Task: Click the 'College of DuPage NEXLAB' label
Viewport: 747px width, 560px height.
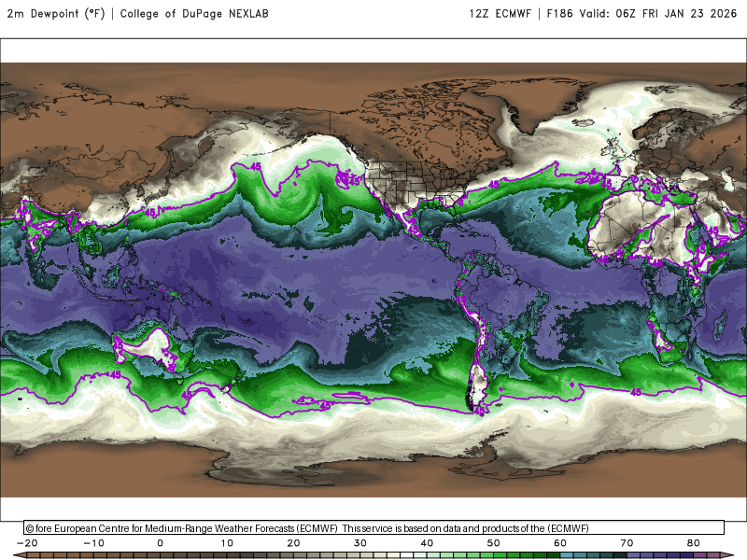Action: (194, 14)
